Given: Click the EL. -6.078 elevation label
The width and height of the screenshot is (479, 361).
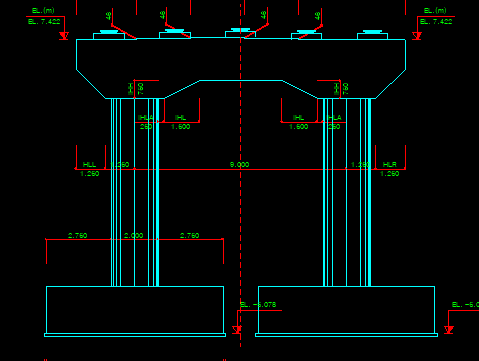Looking at the screenshot, I should [x=258, y=305].
